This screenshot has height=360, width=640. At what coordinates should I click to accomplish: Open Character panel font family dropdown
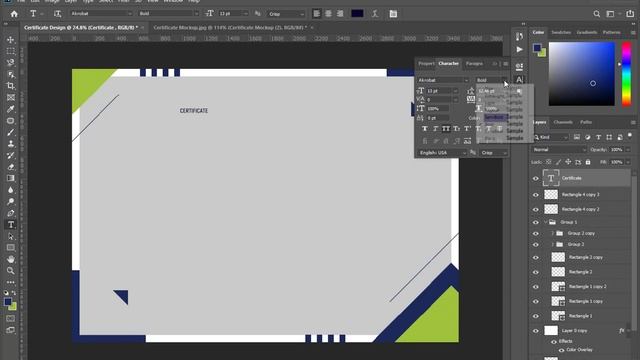point(443,80)
